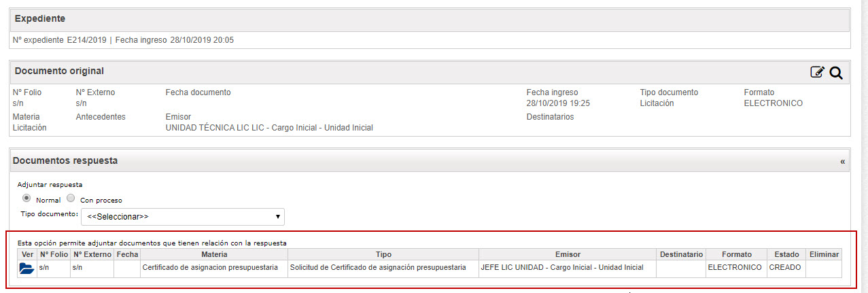Screen dimensions: 868x293
Task: Click the Materia column header
Action: pyautogui.click(x=214, y=254)
